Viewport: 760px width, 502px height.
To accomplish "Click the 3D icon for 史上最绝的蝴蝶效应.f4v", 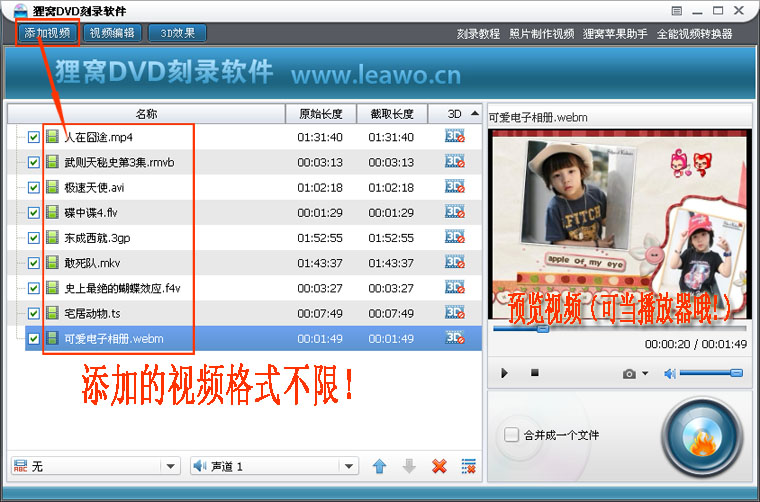I will point(455,287).
